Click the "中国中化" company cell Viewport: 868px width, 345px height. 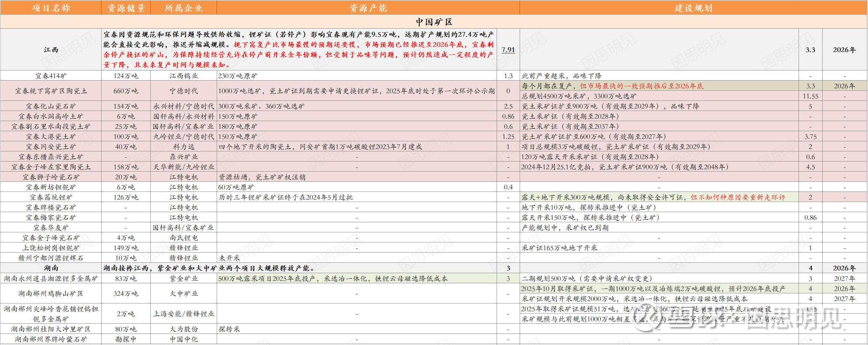coord(184,339)
